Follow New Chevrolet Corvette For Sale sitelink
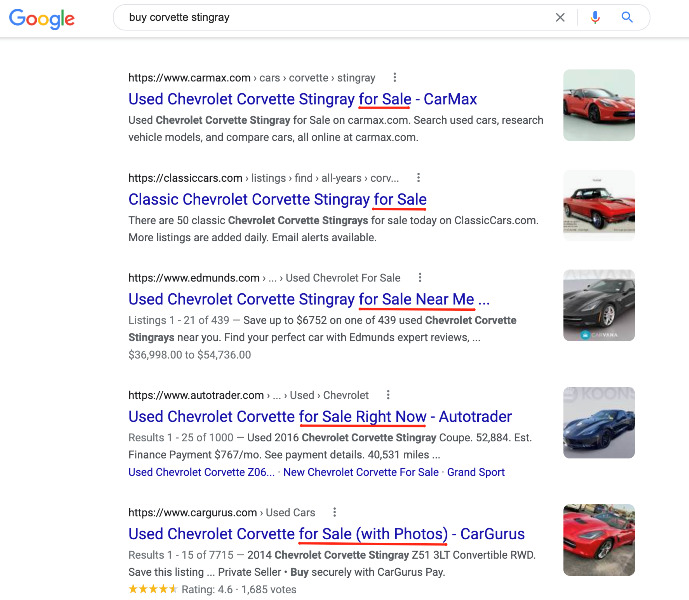 pyautogui.click(x=361, y=473)
